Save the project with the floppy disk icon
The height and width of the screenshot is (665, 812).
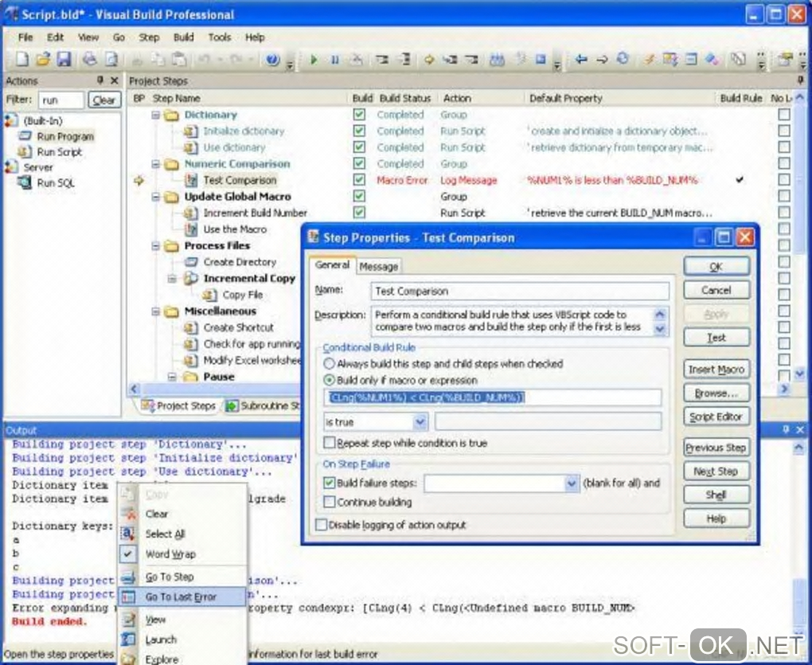click(x=64, y=59)
